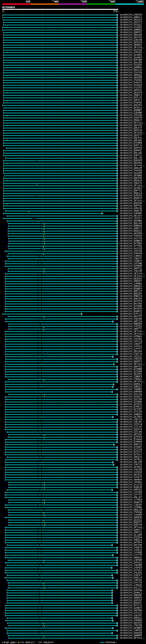Click the arrowhead ending the Q3EAN7 alignment

click(102, 213)
